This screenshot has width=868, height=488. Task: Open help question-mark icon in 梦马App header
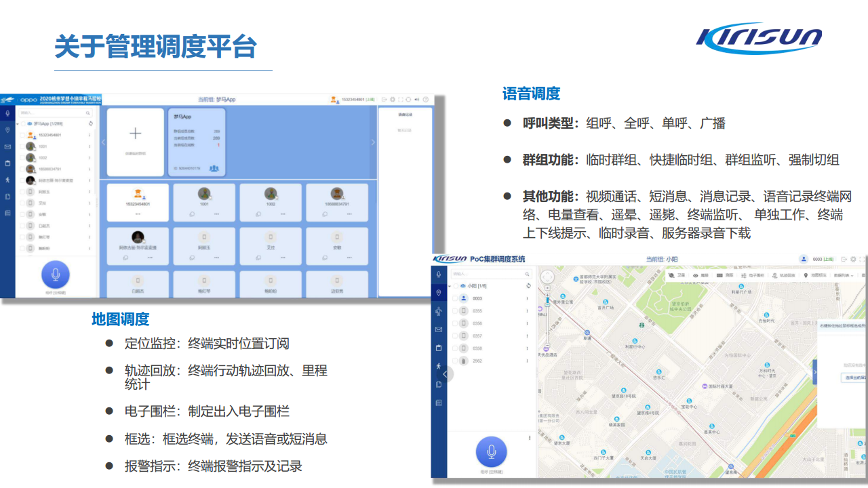click(426, 100)
